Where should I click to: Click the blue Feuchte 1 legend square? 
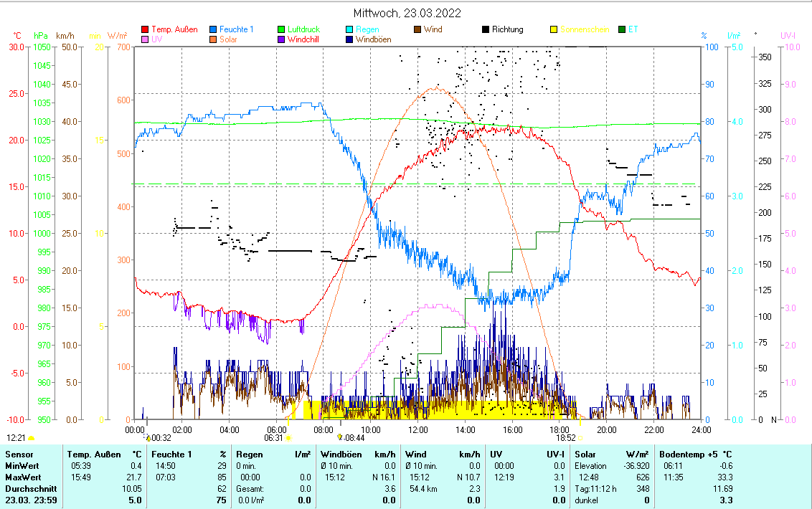click(213, 30)
